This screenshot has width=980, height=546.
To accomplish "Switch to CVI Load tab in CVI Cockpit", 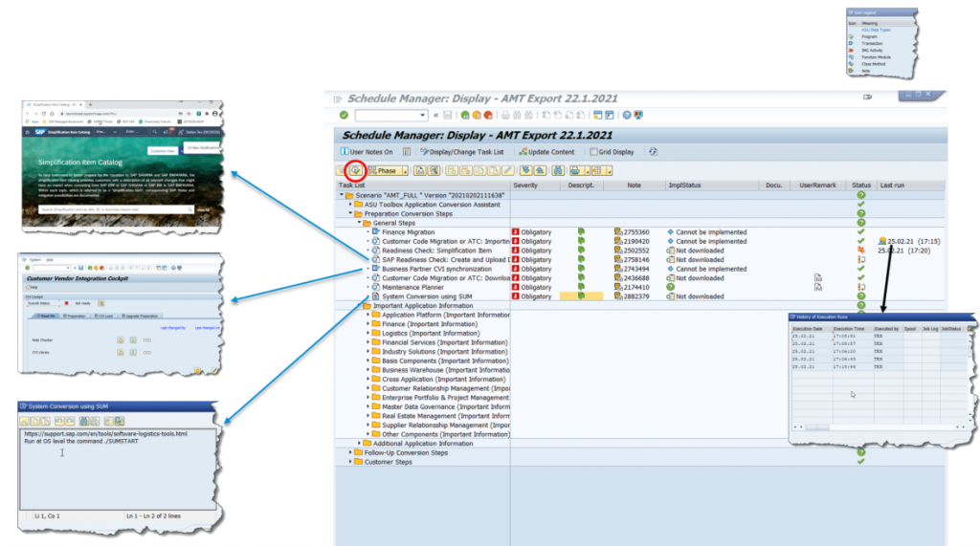I will [x=103, y=317].
